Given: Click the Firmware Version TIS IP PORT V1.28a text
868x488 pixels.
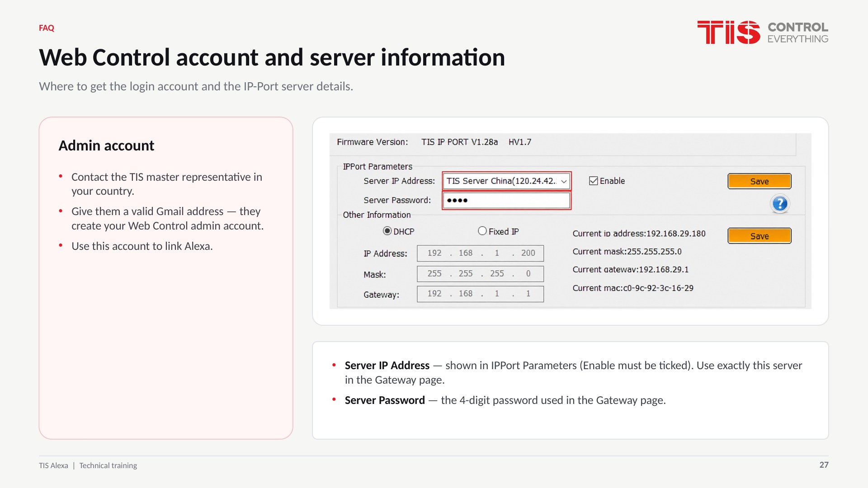Looking at the screenshot, I should [417, 142].
